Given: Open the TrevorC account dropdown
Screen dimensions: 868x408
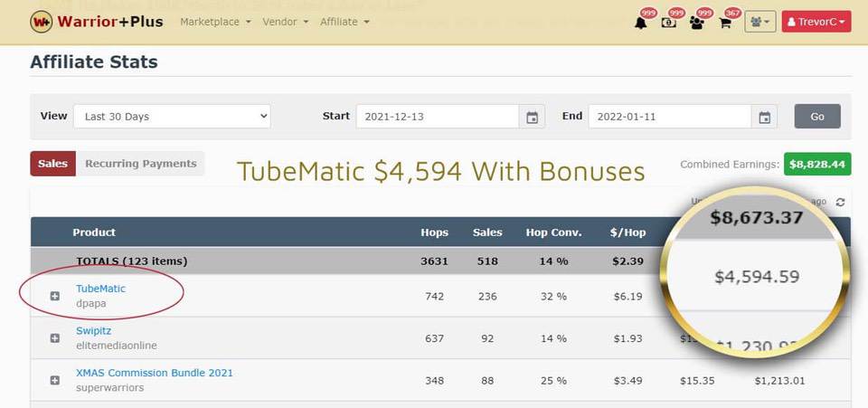Looking at the screenshot, I should coord(816,22).
